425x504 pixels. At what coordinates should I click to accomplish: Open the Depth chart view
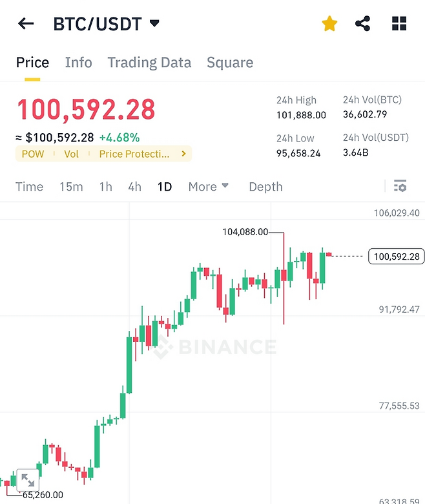click(x=265, y=187)
